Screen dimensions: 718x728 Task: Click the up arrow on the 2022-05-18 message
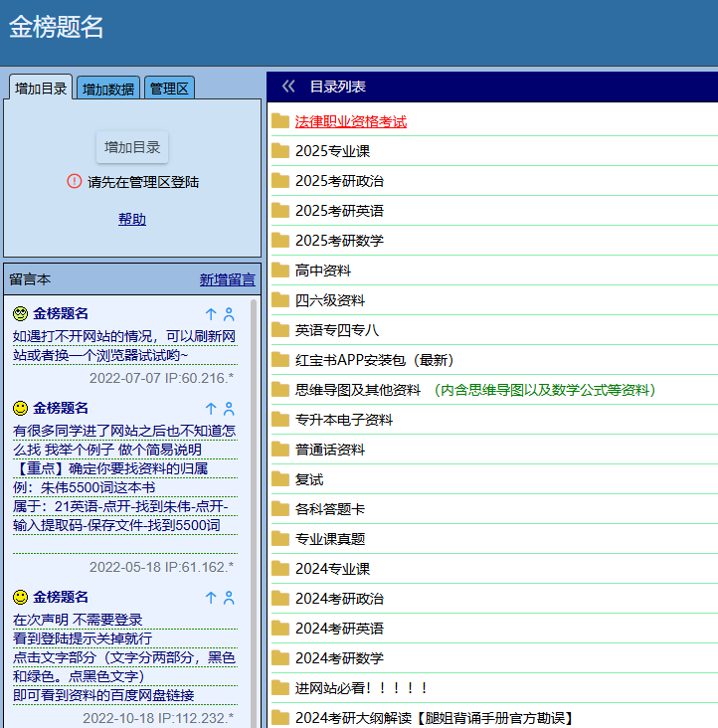pyautogui.click(x=211, y=409)
